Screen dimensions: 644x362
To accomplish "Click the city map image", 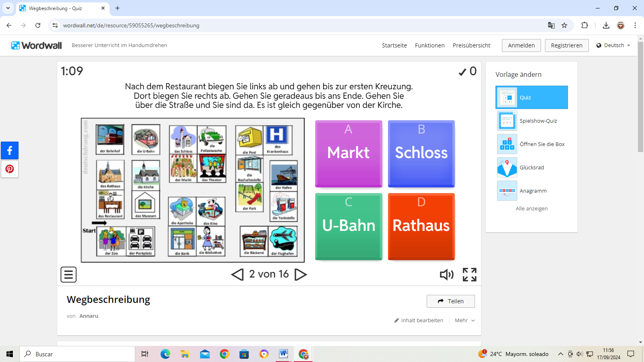I will [x=193, y=190].
